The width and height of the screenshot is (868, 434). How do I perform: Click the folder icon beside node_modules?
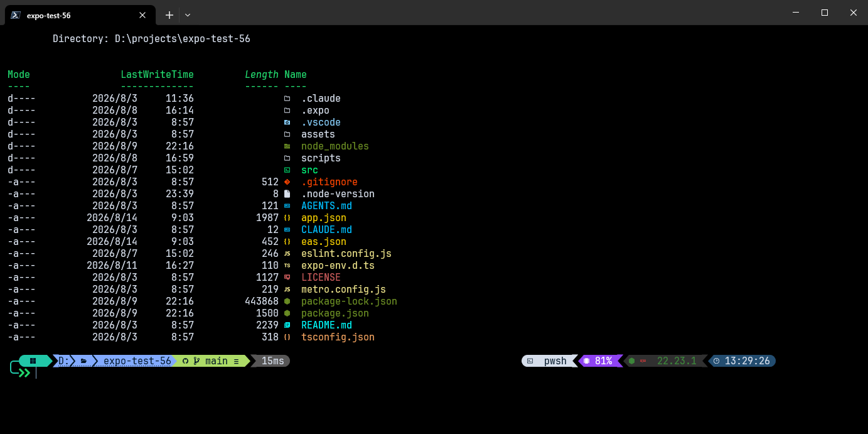287,146
